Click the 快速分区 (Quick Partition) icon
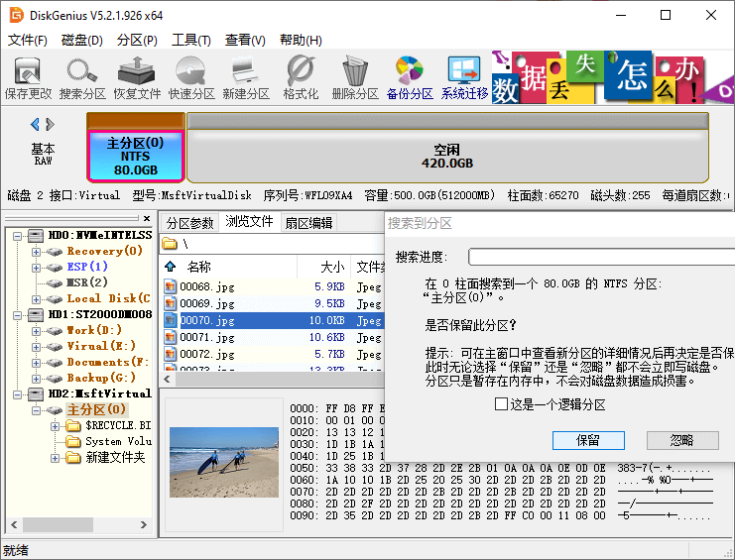Screen dimensions: 735x560 191,77
